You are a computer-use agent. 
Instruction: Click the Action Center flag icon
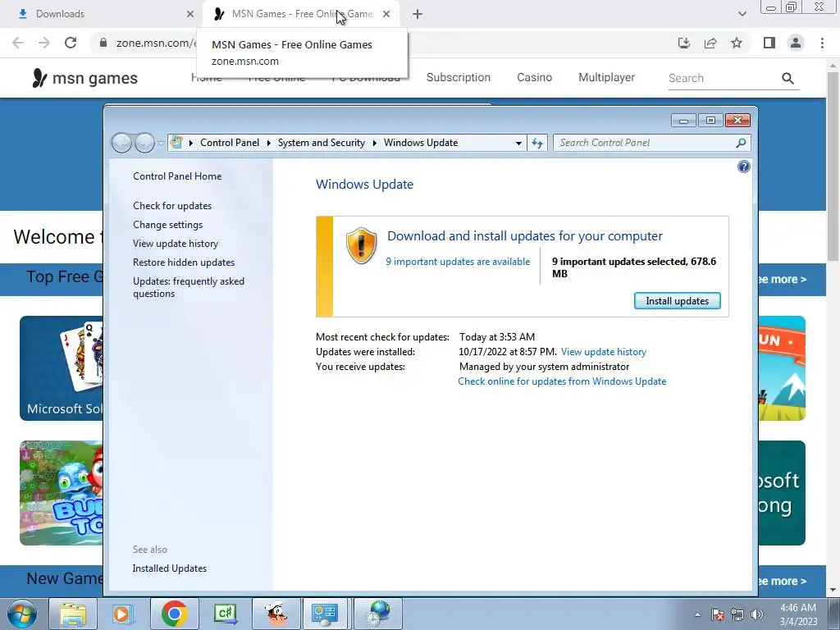[718, 615]
